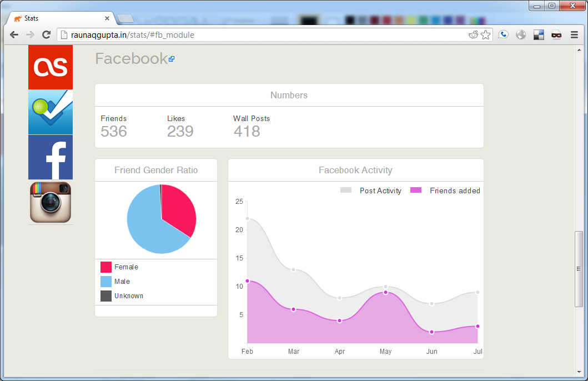Click the Unknown gray legend swatch

105,296
